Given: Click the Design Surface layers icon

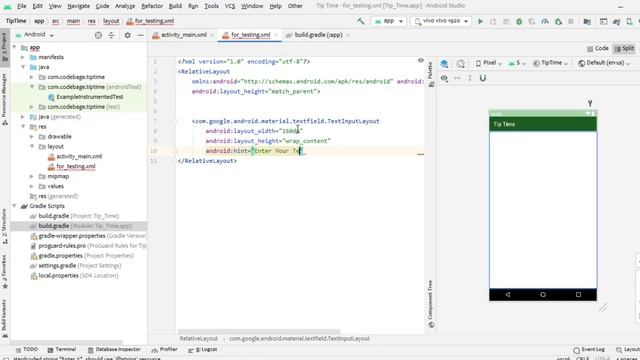Looking at the screenshot, I should [444, 63].
